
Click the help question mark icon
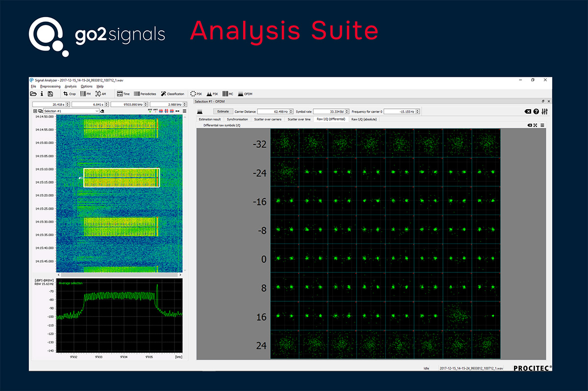click(536, 112)
